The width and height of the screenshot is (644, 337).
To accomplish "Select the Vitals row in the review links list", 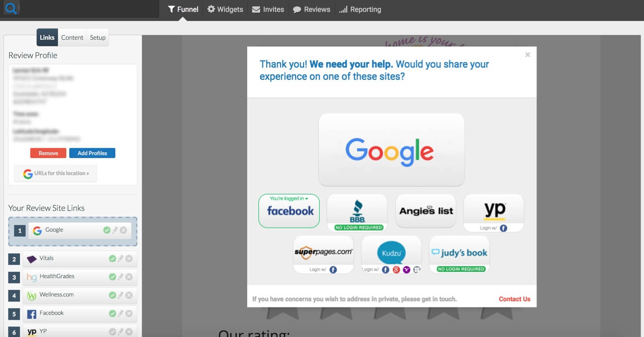I will click(79, 259).
